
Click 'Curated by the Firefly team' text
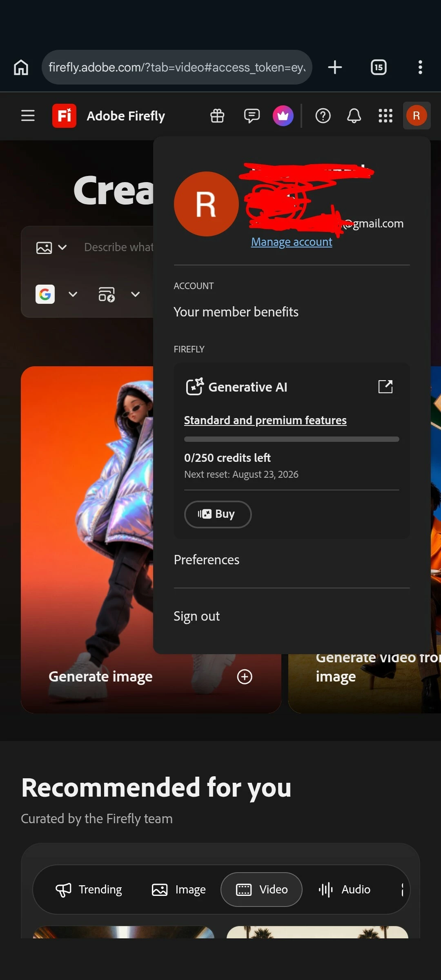tap(97, 819)
